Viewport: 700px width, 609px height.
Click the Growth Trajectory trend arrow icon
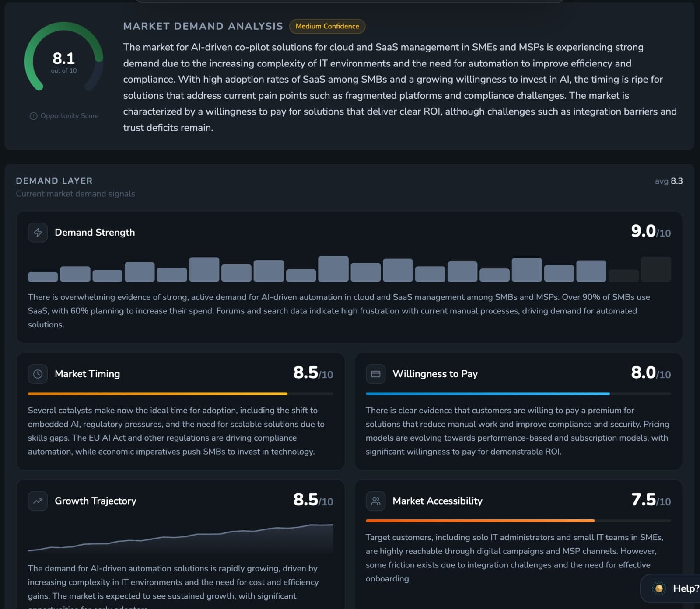click(38, 501)
